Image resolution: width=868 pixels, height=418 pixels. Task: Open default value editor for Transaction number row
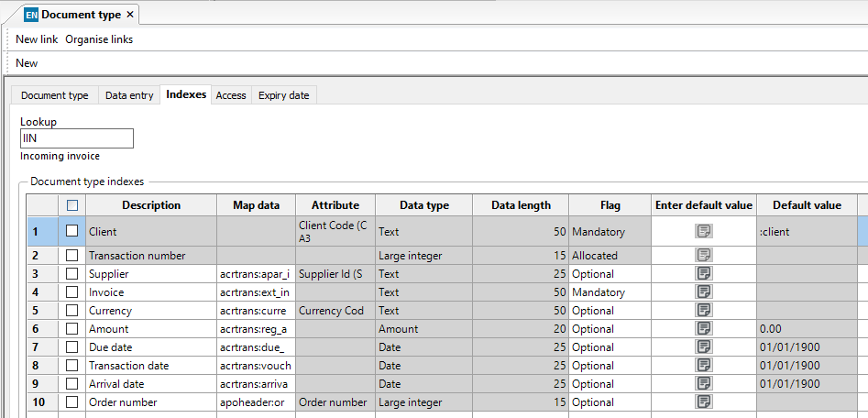[703, 256]
